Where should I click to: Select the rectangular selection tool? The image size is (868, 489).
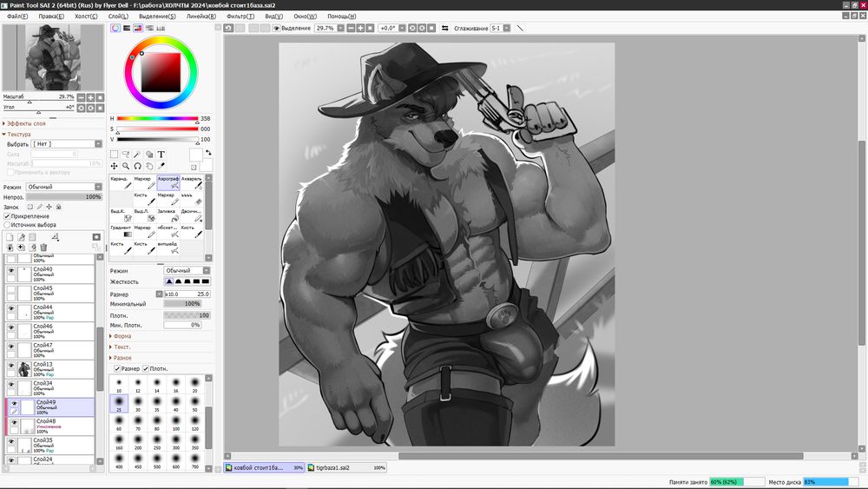(x=114, y=155)
